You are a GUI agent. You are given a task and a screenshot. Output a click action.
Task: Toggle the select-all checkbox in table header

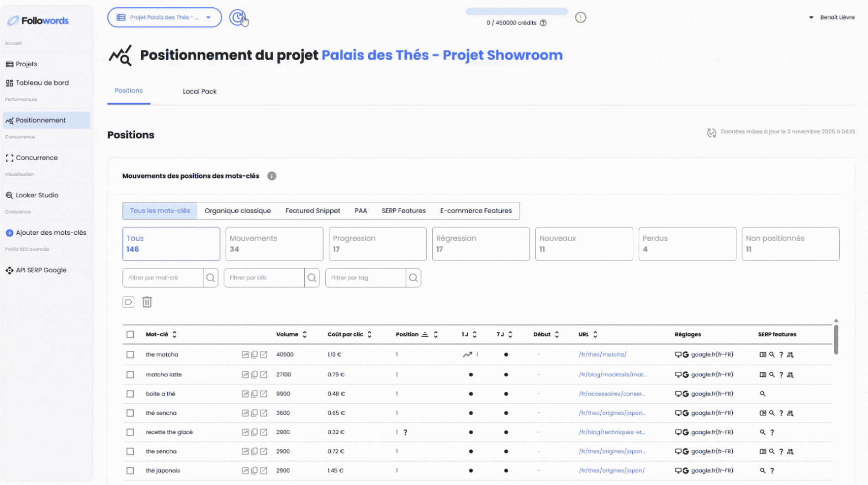130,334
